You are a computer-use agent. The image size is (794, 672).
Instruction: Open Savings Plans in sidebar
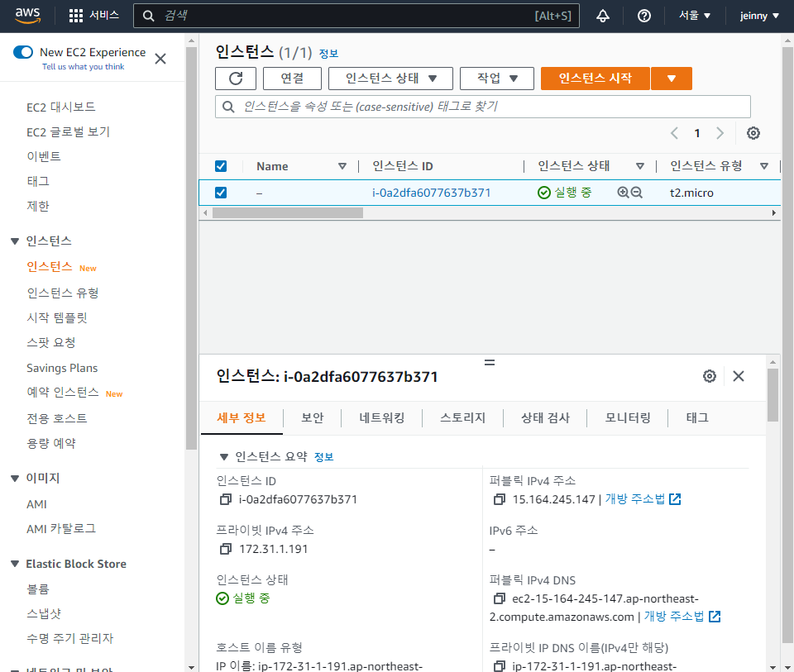click(x=62, y=368)
